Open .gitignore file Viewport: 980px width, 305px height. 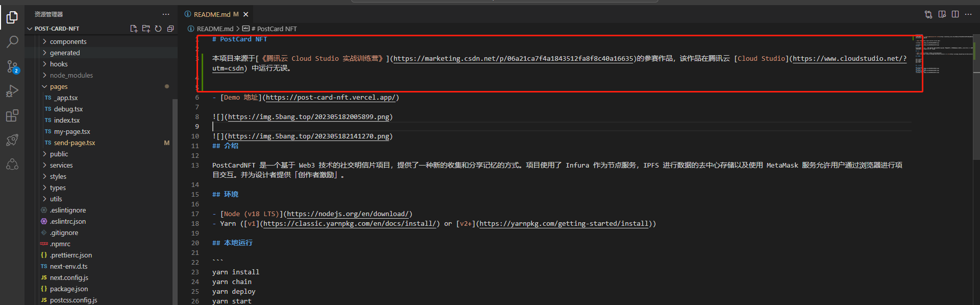pyautogui.click(x=64, y=232)
